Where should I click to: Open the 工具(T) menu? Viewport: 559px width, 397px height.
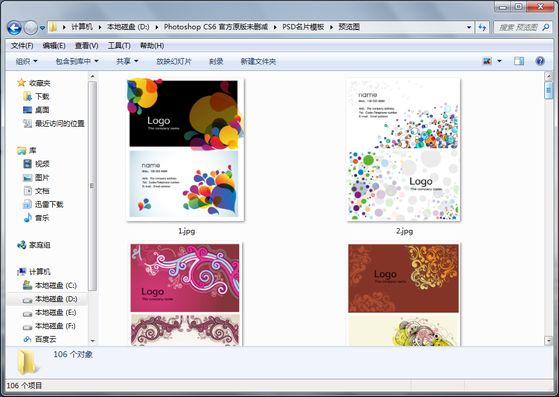pos(119,46)
